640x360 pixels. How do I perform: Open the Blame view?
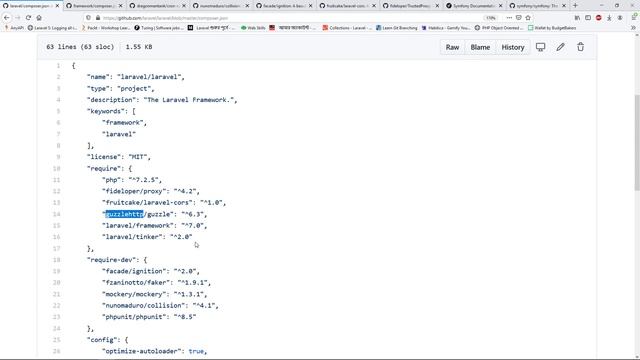[480, 47]
